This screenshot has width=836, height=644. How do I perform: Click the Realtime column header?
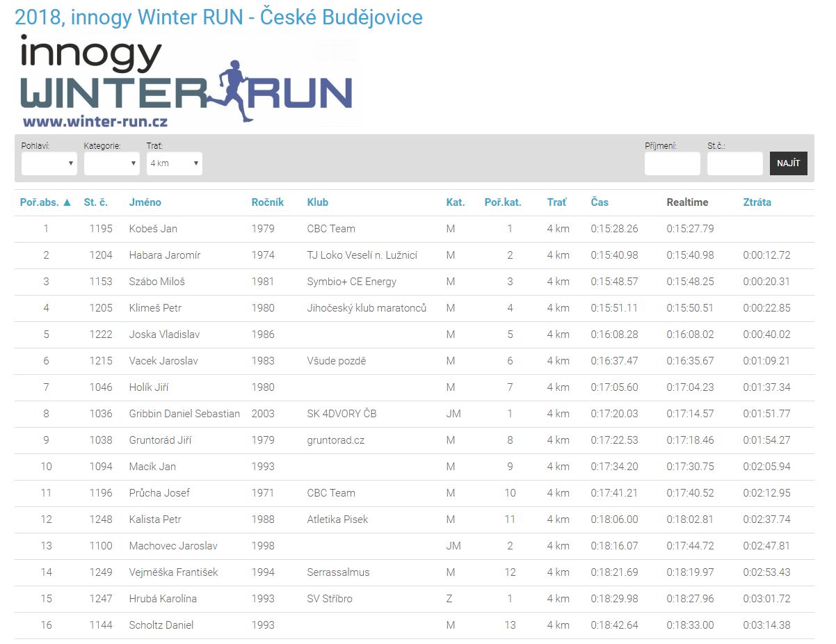click(687, 202)
